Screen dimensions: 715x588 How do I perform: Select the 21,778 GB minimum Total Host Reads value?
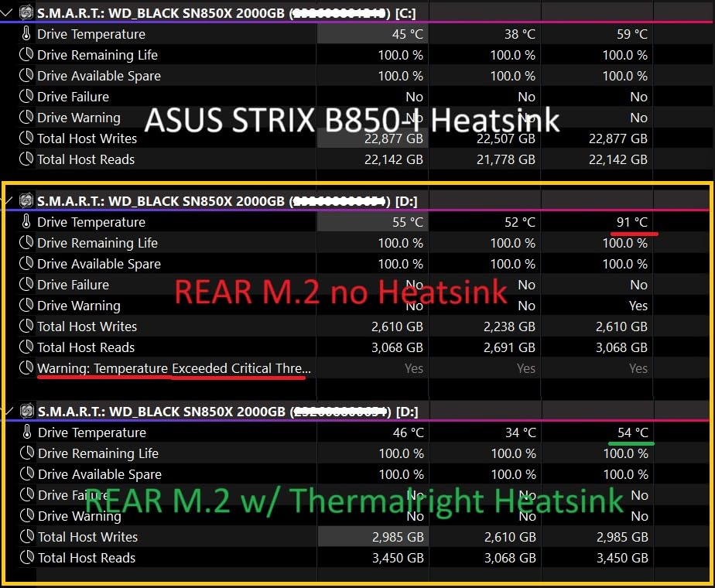tap(506, 159)
